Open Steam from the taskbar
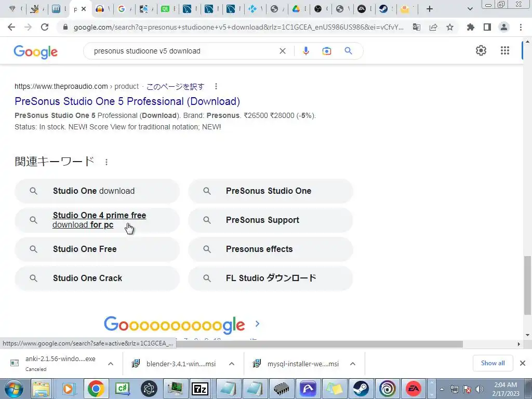The image size is (532, 399). (x=361, y=389)
